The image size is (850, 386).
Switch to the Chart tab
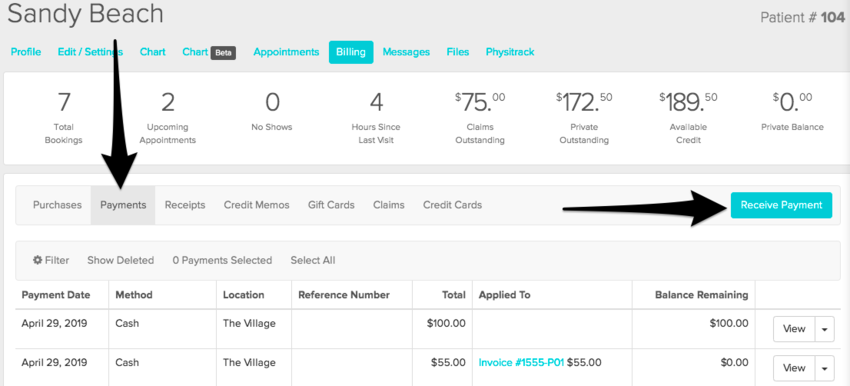[153, 52]
